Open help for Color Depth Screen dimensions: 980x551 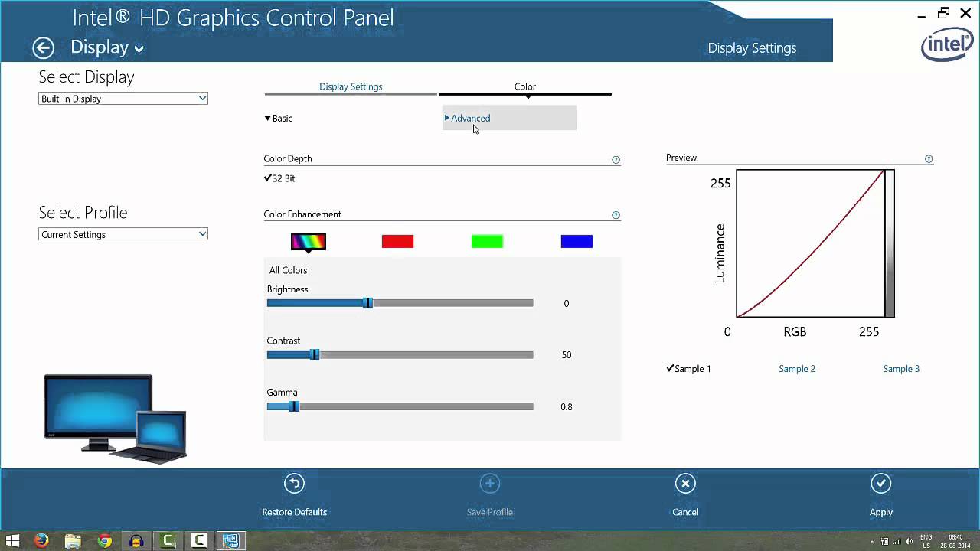click(x=616, y=160)
